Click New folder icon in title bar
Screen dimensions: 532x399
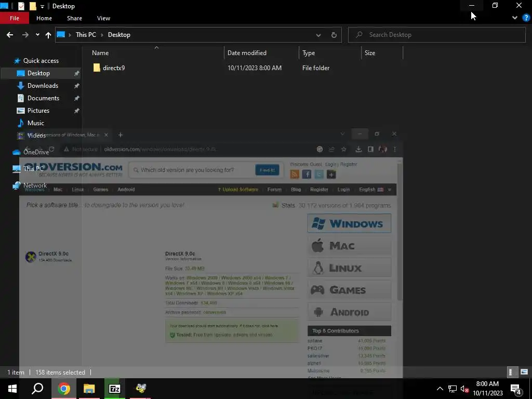pos(33,6)
